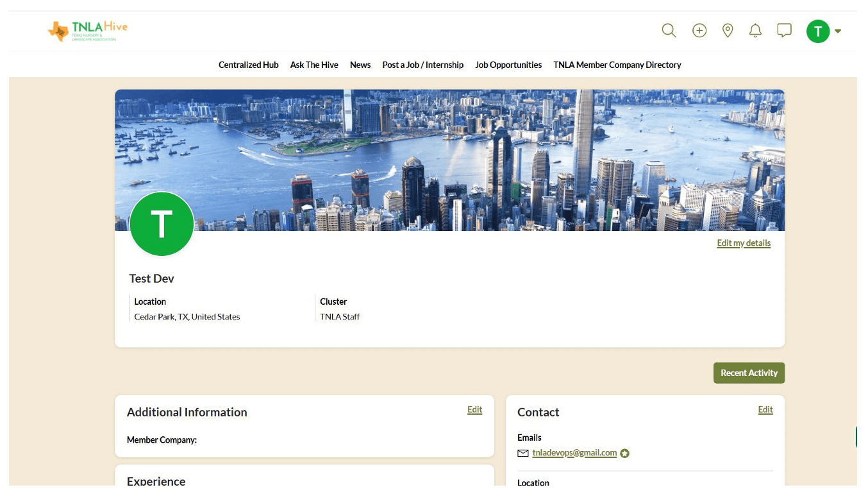Open the messages chat bubble icon

[784, 30]
